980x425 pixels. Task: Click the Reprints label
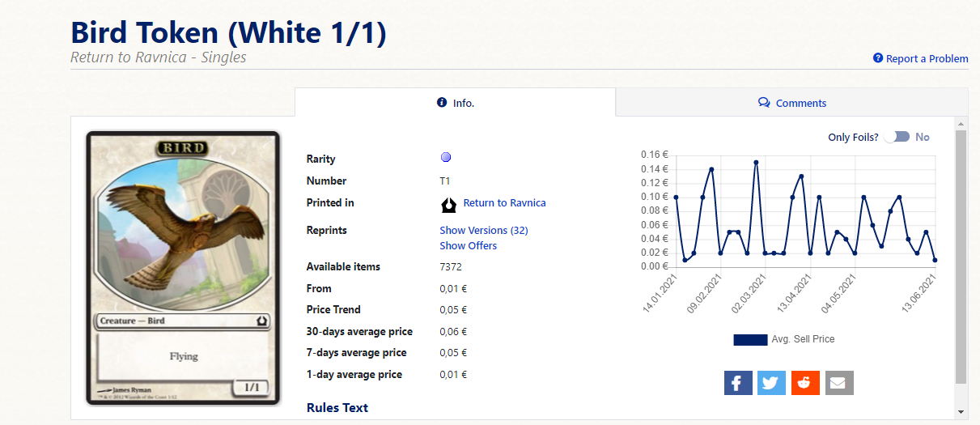tap(327, 230)
